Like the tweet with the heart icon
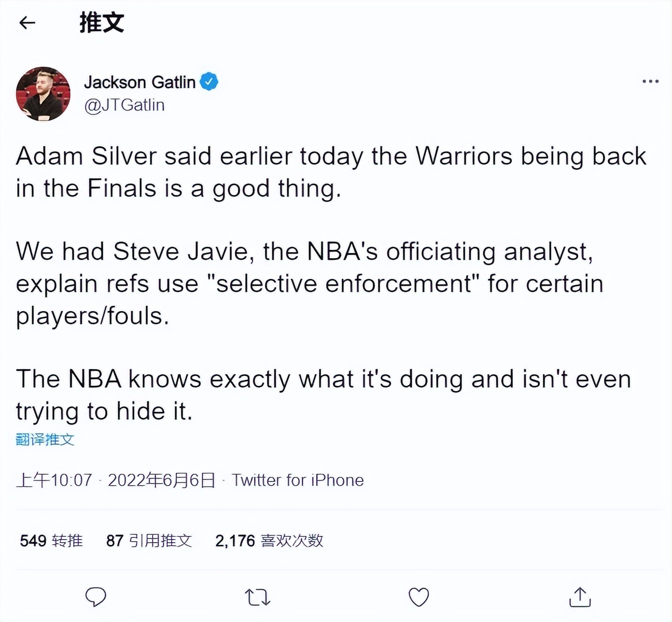Viewport: 672px width, 622px height. pyautogui.click(x=418, y=597)
